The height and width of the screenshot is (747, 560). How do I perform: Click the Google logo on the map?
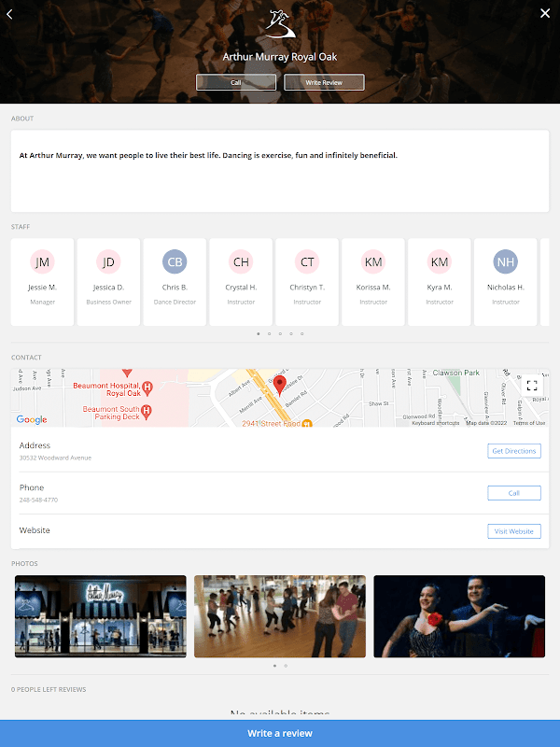coord(32,419)
